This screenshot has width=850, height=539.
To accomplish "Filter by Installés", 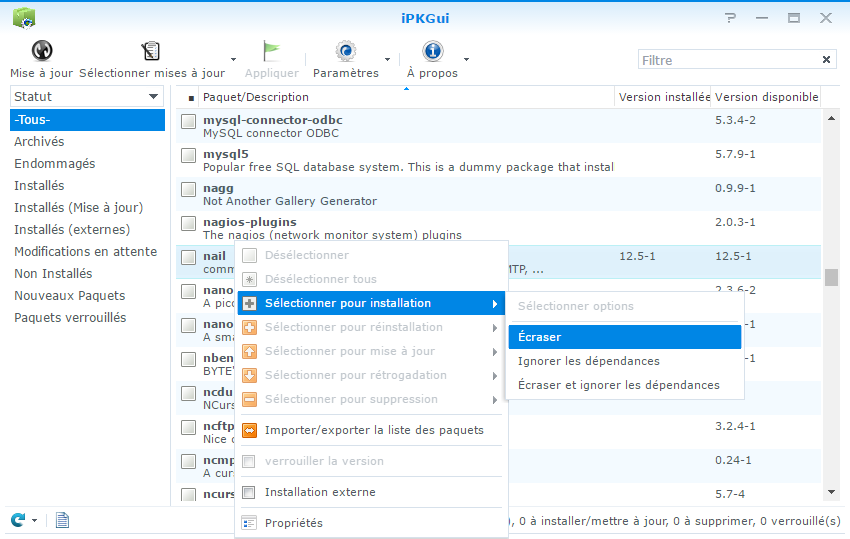I will click(87, 185).
